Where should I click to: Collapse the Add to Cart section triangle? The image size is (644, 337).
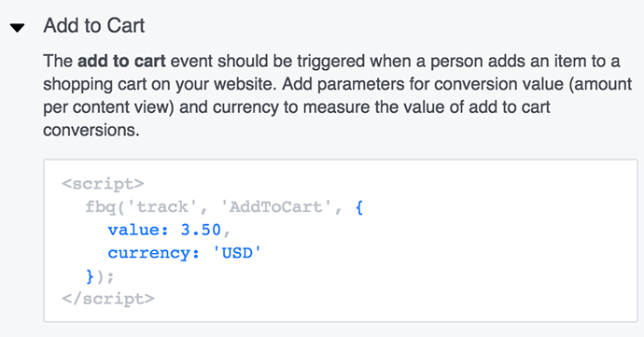pyautogui.click(x=17, y=28)
